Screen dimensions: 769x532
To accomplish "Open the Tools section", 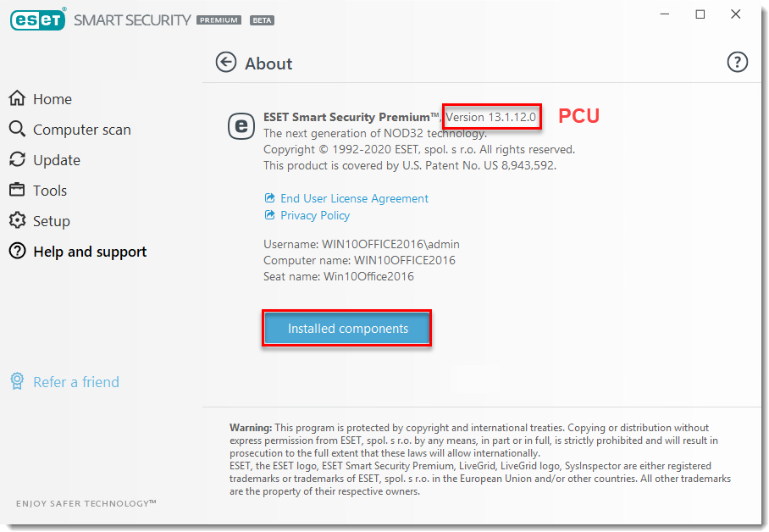I will point(16,190).
